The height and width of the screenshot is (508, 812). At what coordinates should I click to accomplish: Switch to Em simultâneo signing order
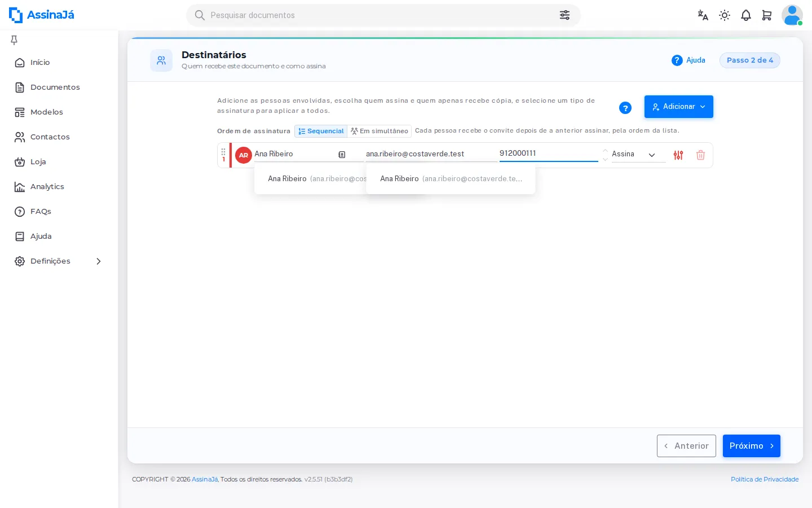pyautogui.click(x=379, y=131)
